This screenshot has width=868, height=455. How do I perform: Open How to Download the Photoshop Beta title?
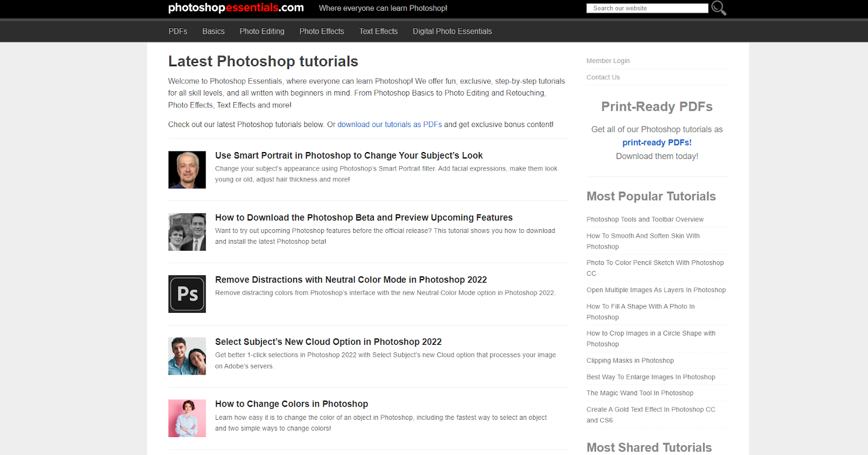pyautogui.click(x=364, y=218)
